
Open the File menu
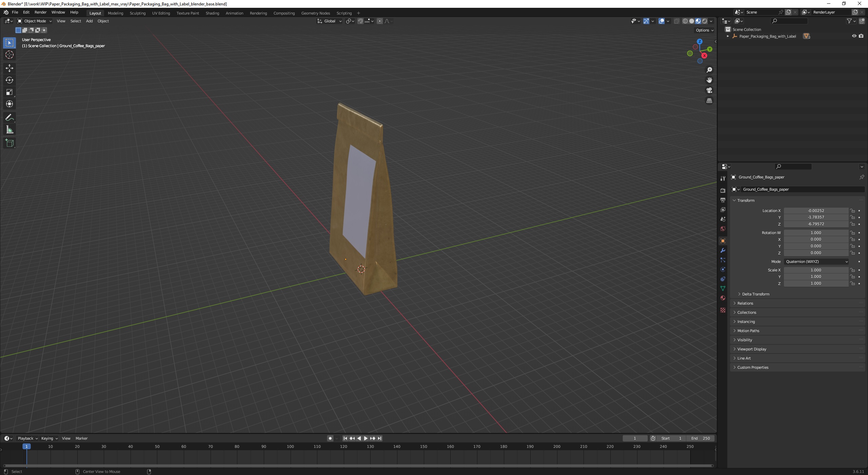(15, 12)
